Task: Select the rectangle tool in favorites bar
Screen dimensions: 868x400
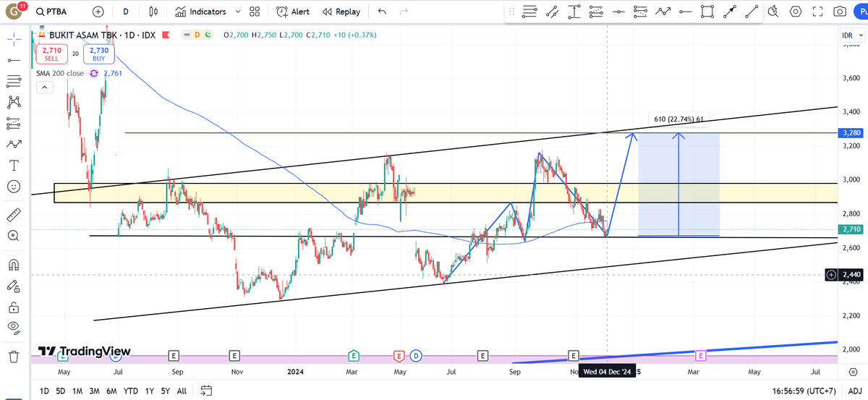Action: pyautogui.click(x=707, y=12)
